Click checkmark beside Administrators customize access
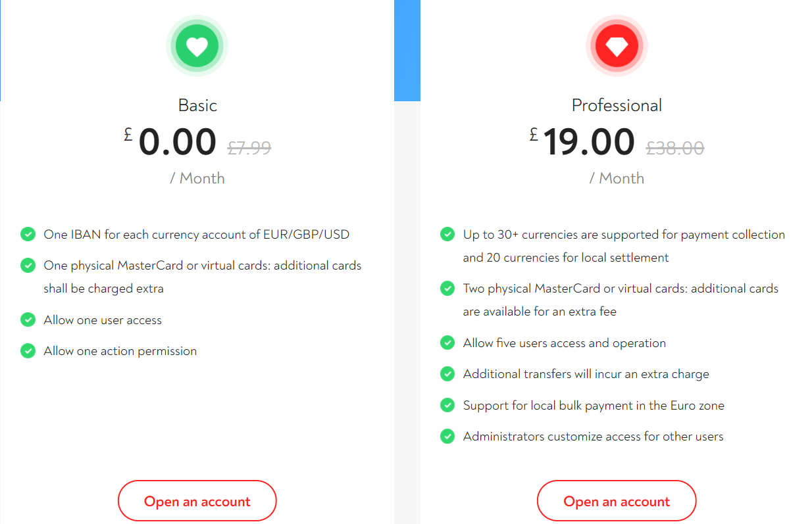This screenshot has width=812, height=524. point(447,437)
